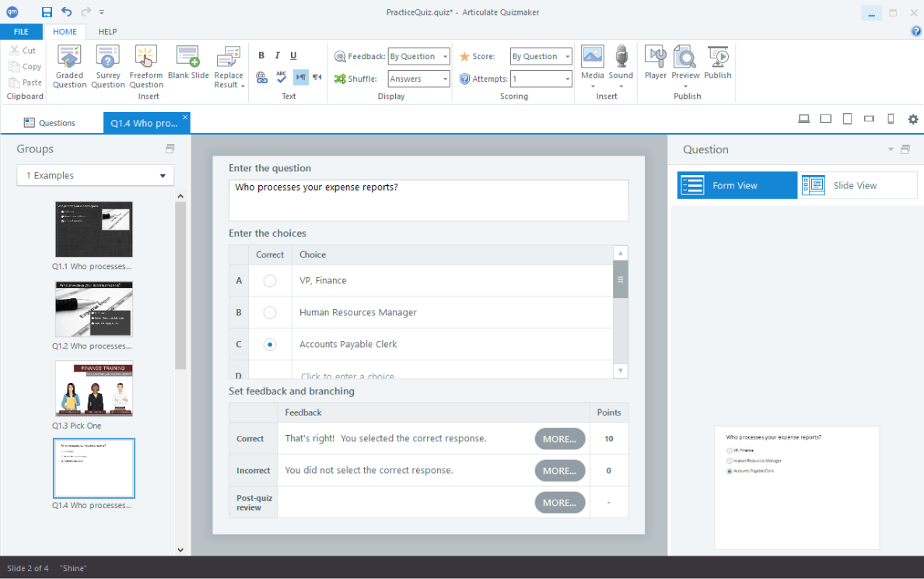Mark choice A as the correct answer
The image size is (924, 579).
pos(269,280)
